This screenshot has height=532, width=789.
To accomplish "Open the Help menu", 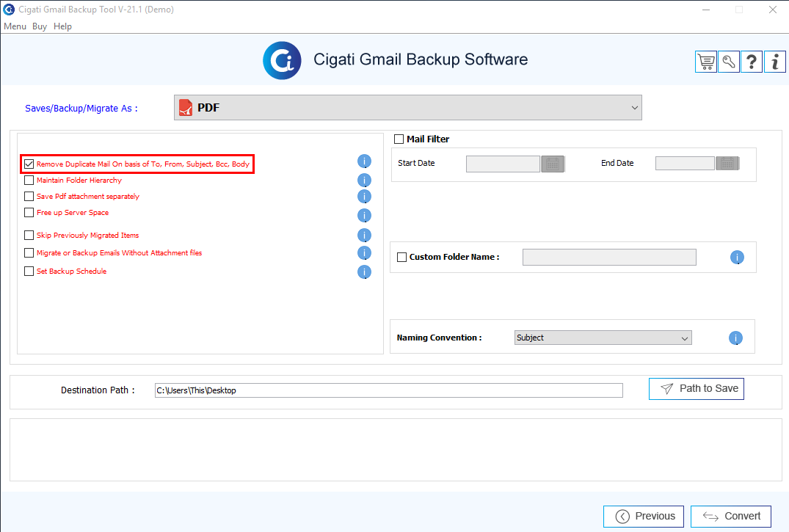I will [63, 26].
